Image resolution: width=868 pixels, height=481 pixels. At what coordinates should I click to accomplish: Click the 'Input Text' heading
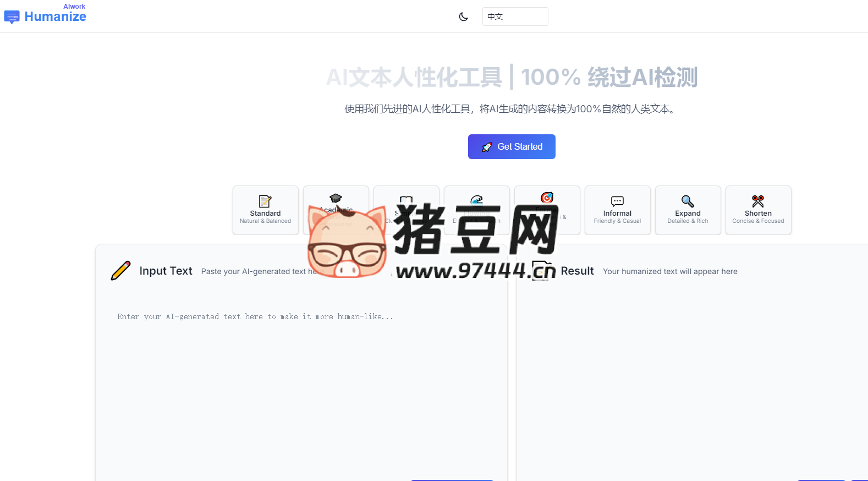[x=166, y=271]
